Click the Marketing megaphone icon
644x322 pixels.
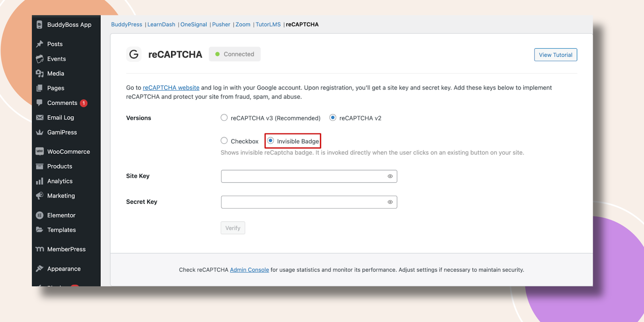39,196
